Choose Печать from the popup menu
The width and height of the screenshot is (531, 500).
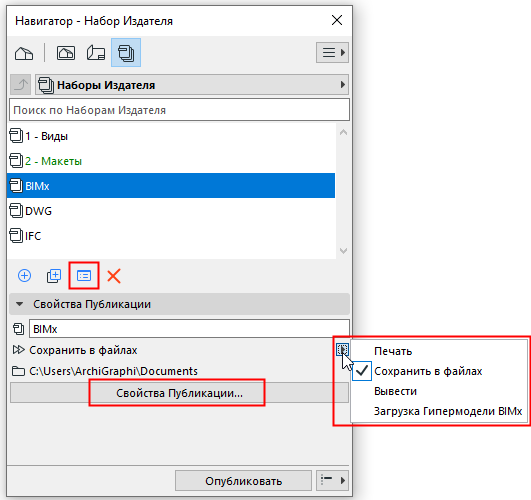[439, 351]
